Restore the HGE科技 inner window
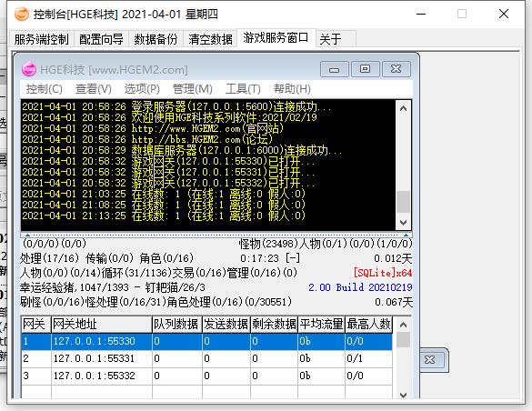 [365, 69]
